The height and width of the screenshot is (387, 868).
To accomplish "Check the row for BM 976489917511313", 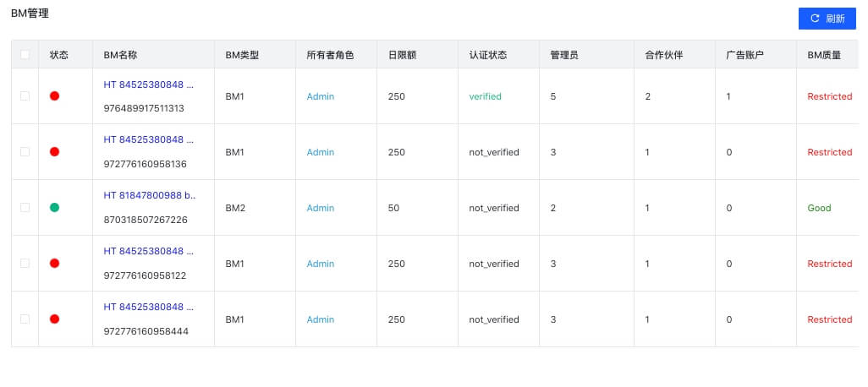I will click(x=25, y=96).
